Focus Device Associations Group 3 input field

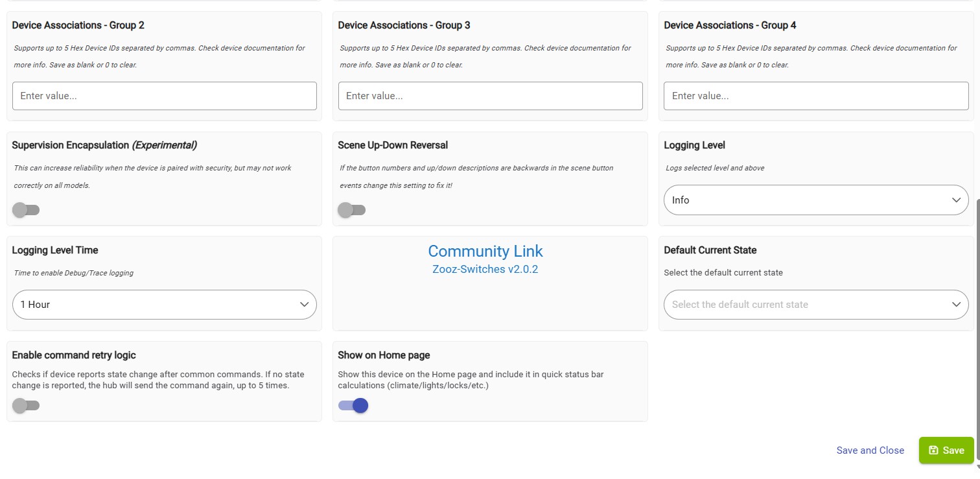click(x=491, y=96)
